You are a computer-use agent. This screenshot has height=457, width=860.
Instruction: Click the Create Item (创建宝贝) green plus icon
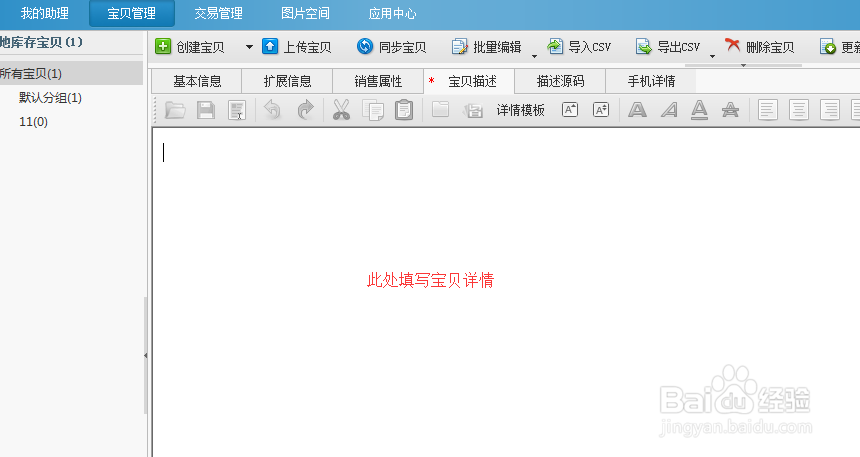click(x=163, y=47)
